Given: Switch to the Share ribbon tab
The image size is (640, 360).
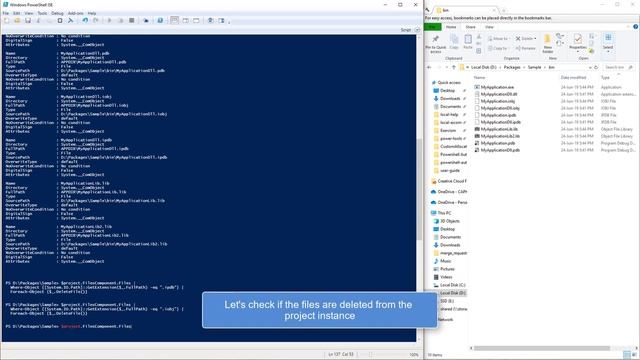Looking at the screenshot, I should click(x=471, y=27).
